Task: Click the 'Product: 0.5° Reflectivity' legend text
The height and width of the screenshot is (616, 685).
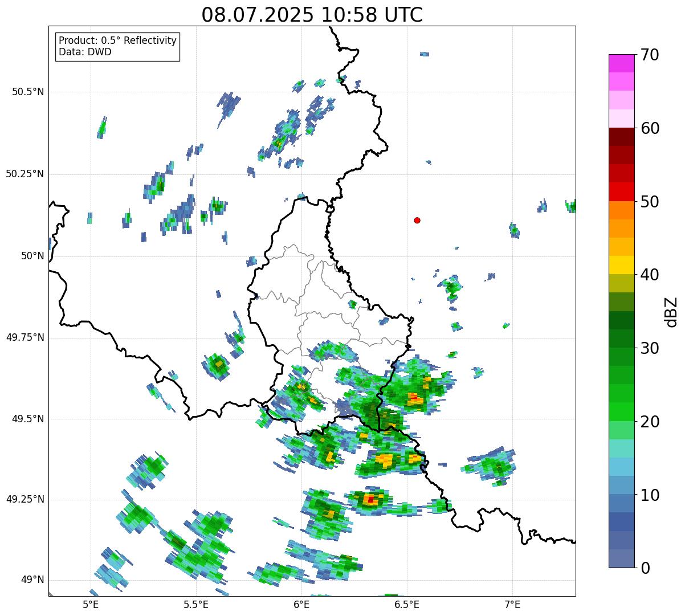Action: pos(117,40)
